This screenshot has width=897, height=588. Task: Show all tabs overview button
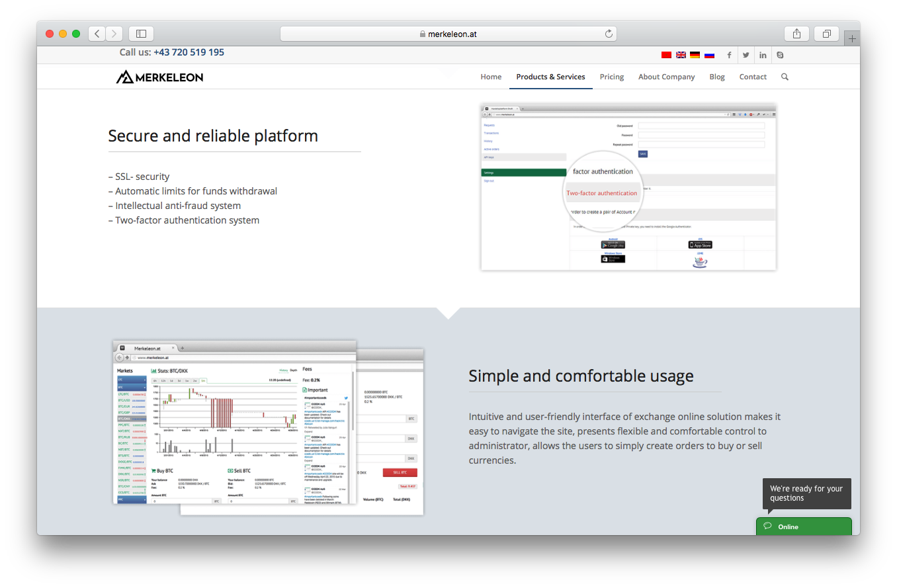pos(827,34)
